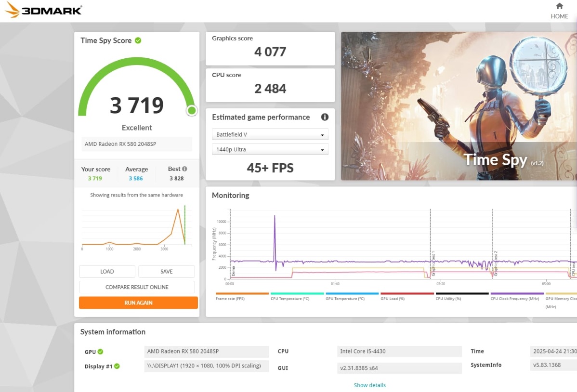Viewport: 577px width, 392px height.
Task: Toggle the GPU Temperature (°C) legend bar
Action: [352, 294]
